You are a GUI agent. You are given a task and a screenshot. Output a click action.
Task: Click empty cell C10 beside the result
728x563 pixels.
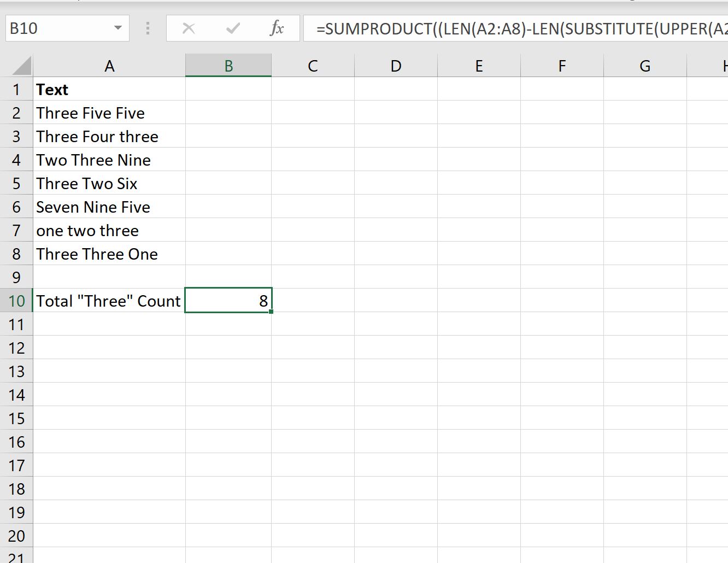(x=312, y=301)
